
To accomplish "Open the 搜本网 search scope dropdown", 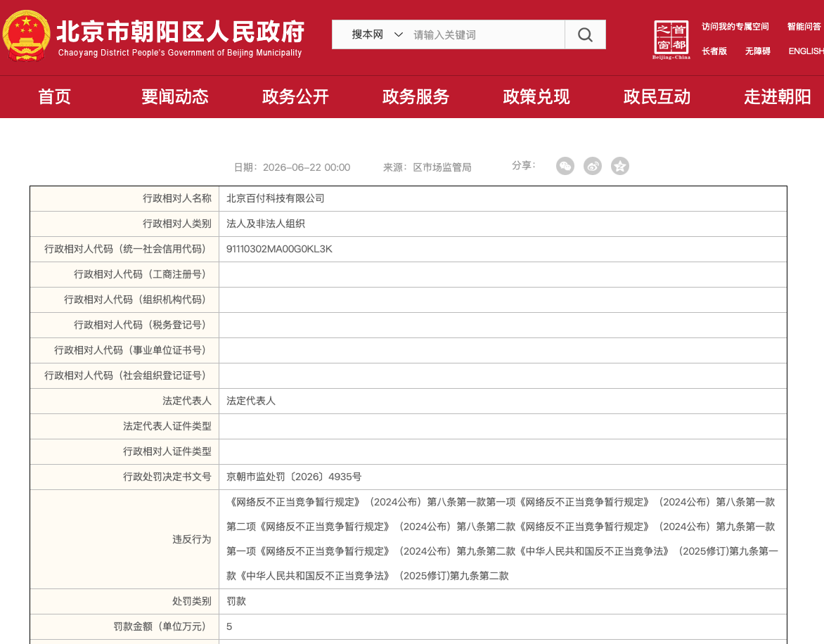I will tap(377, 34).
